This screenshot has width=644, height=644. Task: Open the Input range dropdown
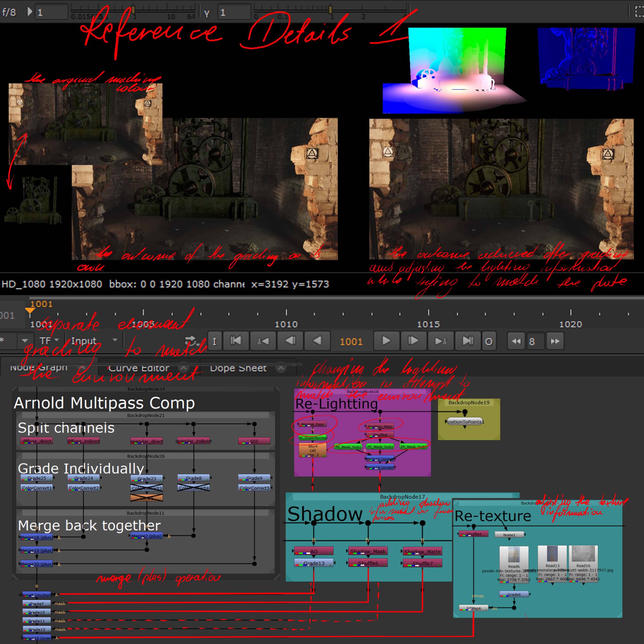94,341
